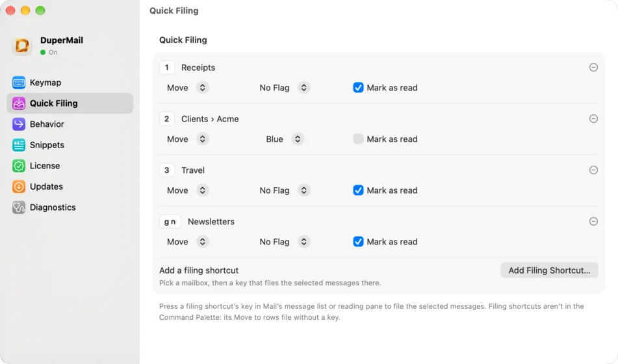Screen dimensions: 618x364
Task: Click the "Travel" mailbox name
Action: point(193,170)
